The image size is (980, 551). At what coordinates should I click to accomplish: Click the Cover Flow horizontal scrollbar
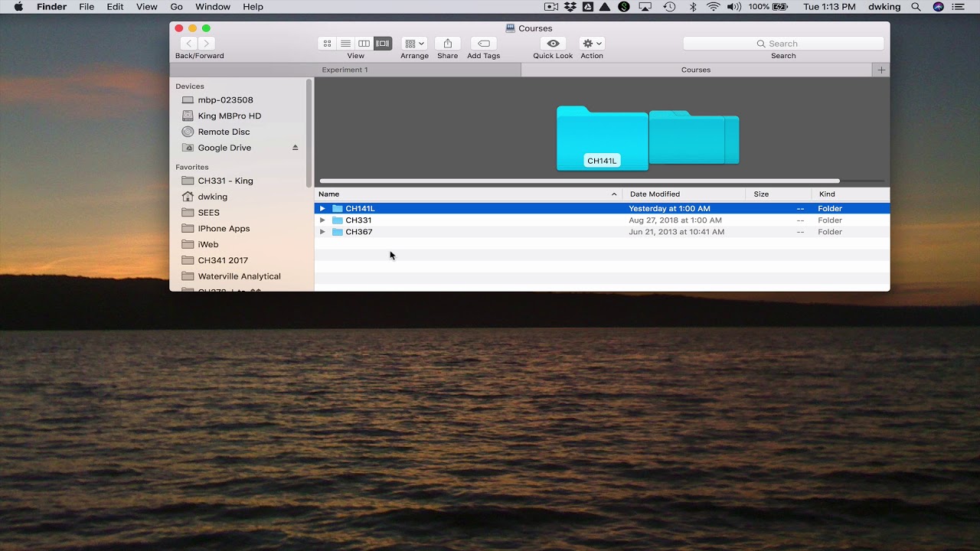click(x=580, y=181)
